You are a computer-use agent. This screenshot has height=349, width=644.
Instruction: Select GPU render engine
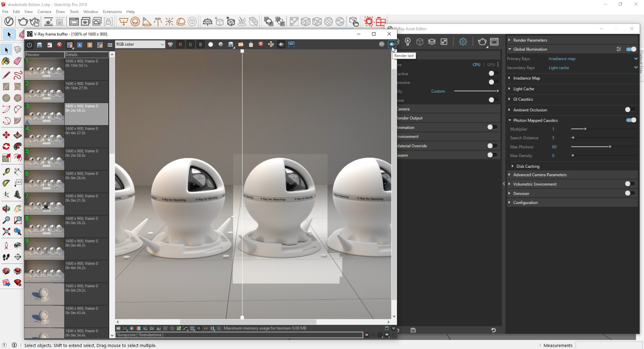pyautogui.click(x=491, y=65)
